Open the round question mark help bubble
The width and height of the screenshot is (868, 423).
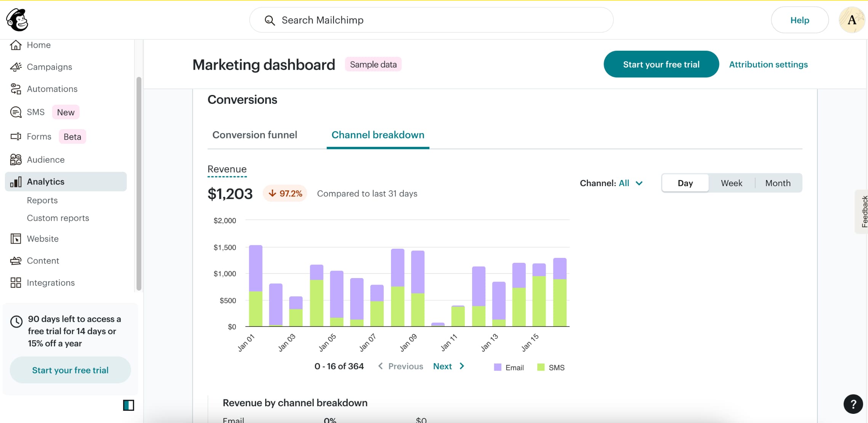[853, 404]
